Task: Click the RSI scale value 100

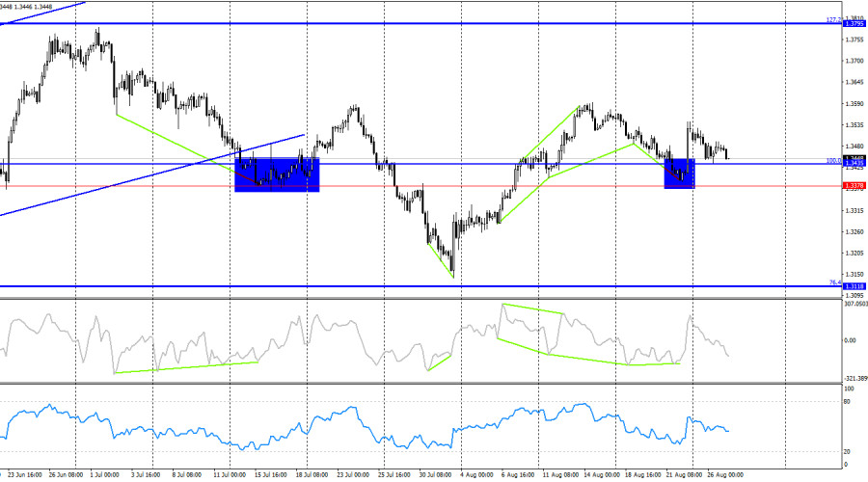Action: coord(849,389)
